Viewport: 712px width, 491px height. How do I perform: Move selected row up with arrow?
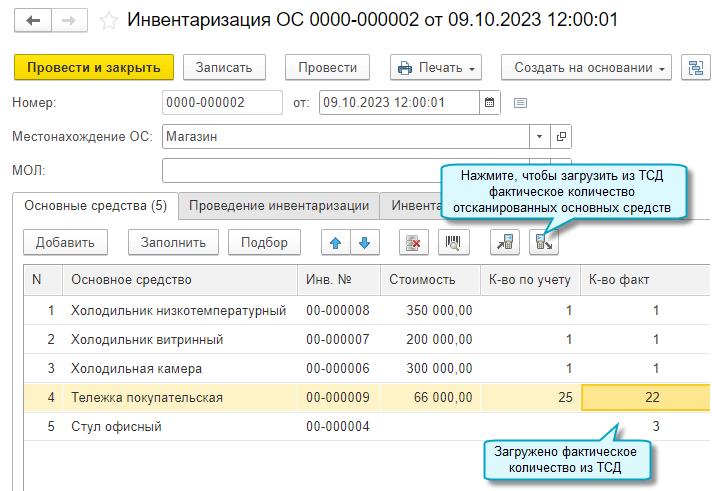point(335,242)
